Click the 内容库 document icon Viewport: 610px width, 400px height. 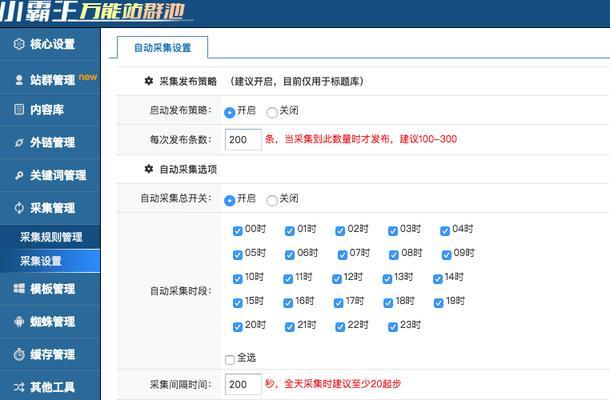pos(19,109)
